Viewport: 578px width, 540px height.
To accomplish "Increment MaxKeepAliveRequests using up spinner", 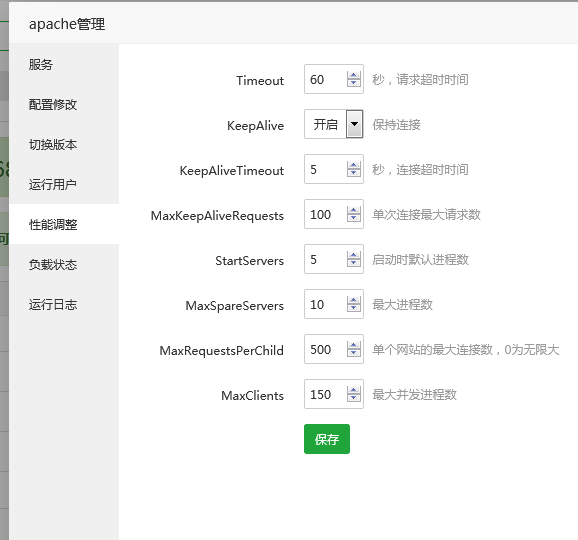I will (354, 210).
